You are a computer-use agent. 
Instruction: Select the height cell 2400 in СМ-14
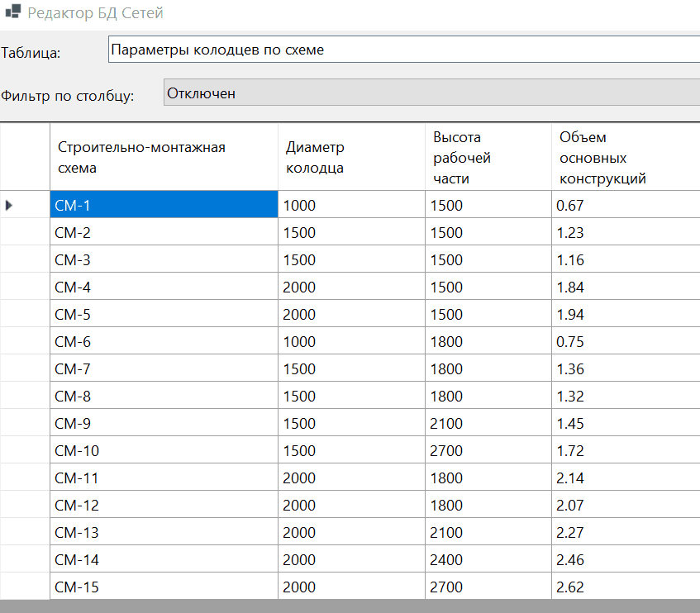pyautogui.click(x=488, y=559)
